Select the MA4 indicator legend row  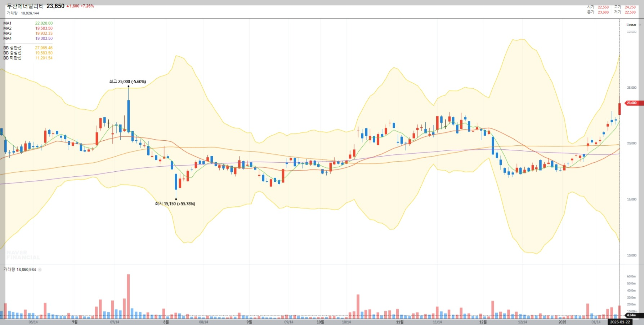coord(28,38)
